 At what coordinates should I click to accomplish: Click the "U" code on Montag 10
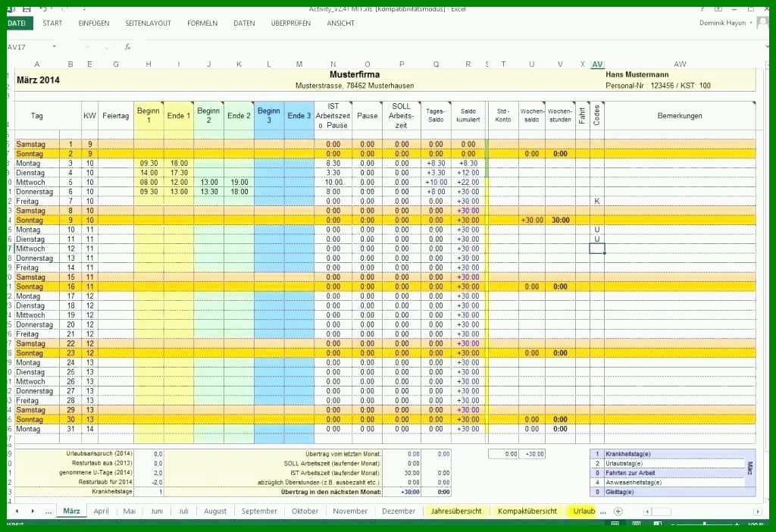(597, 230)
